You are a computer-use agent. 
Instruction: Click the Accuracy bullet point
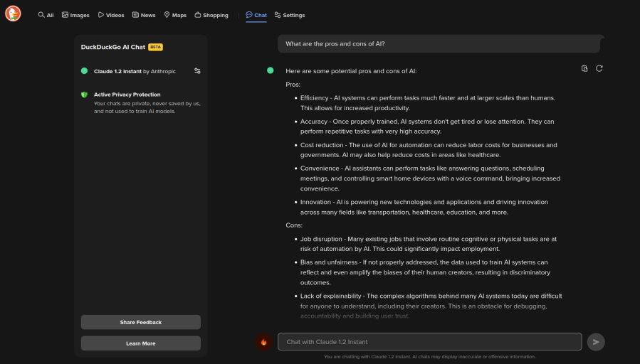point(427,127)
